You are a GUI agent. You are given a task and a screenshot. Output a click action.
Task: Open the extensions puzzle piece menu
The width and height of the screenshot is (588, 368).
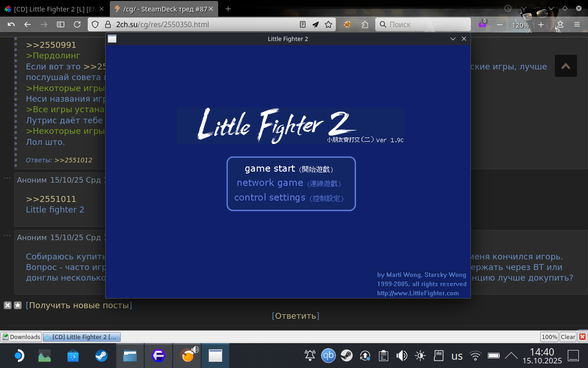point(365,24)
